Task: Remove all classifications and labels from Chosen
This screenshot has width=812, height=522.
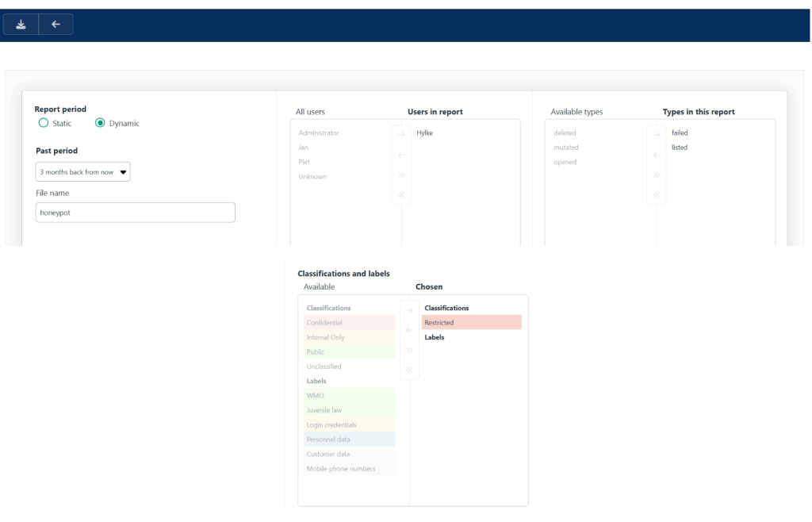Action: (410, 370)
